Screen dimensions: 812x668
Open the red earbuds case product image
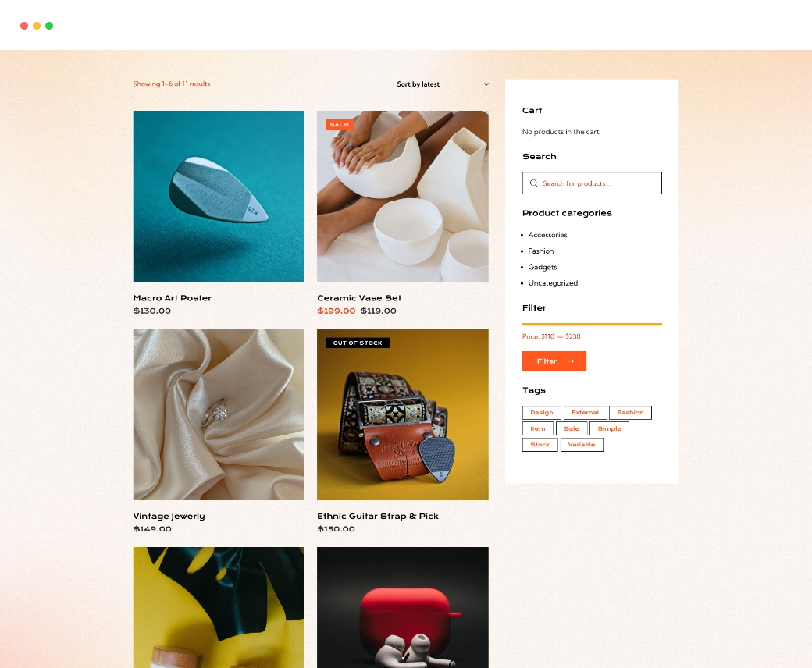tap(403, 607)
